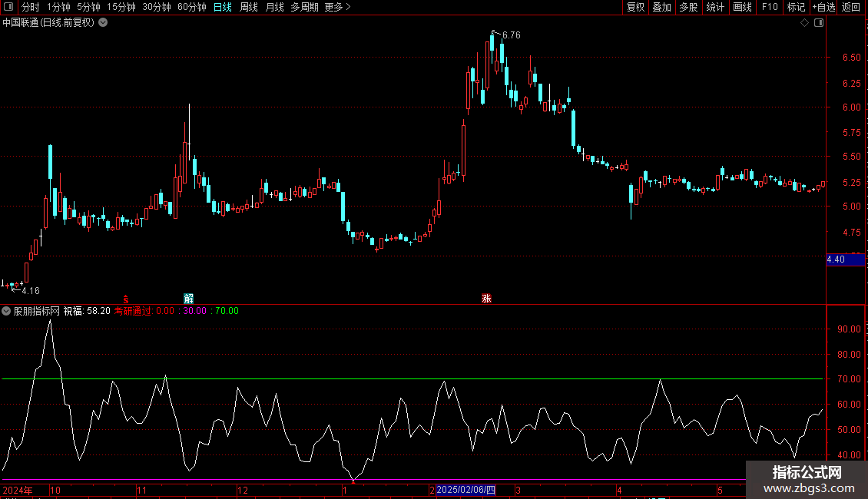This screenshot has width=868, height=499.
Task: Click the 统计 statistics button
Action: pos(715,7)
